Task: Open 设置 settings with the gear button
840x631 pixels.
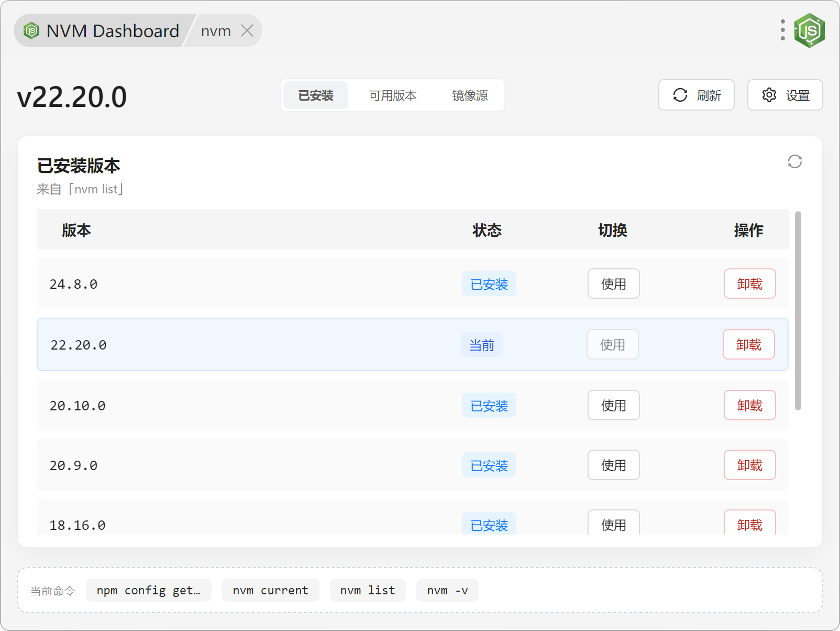Action: pos(784,95)
